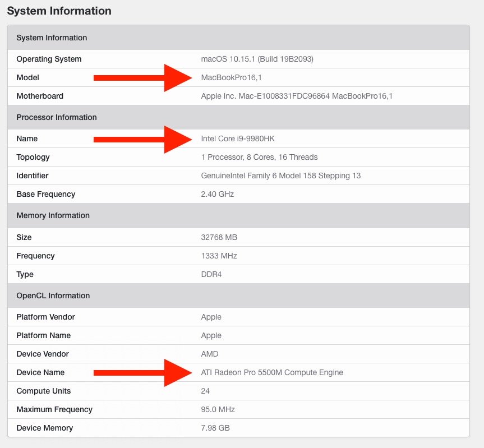
Task: Click the red arrow pointing to MacBookPro16,1
Action: pos(142,78)
